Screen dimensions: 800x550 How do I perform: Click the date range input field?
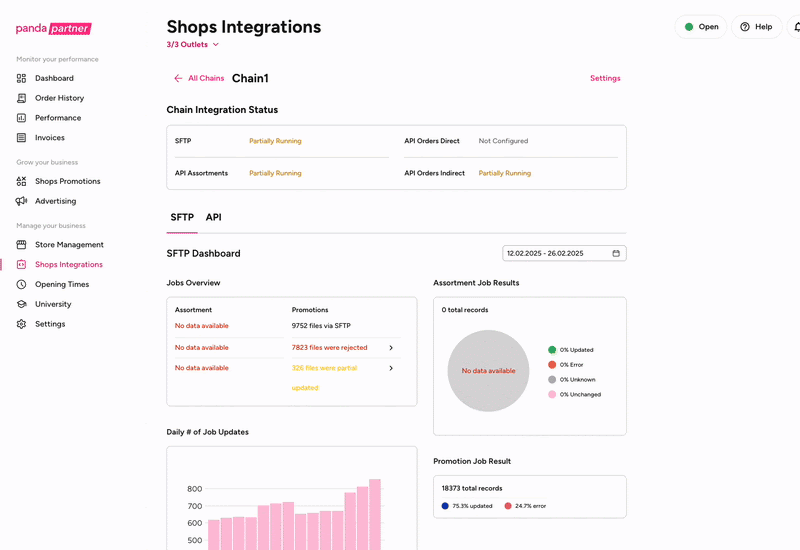555,253
